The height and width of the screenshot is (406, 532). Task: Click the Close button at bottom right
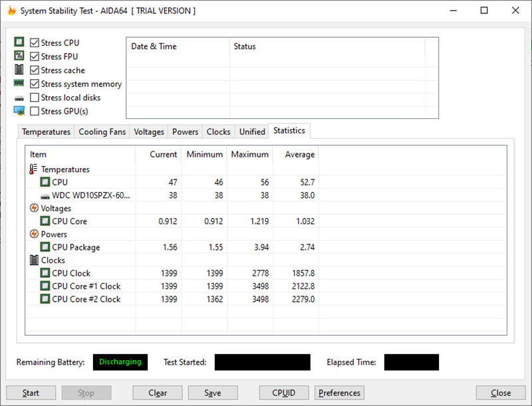click(x=501, y=393)
